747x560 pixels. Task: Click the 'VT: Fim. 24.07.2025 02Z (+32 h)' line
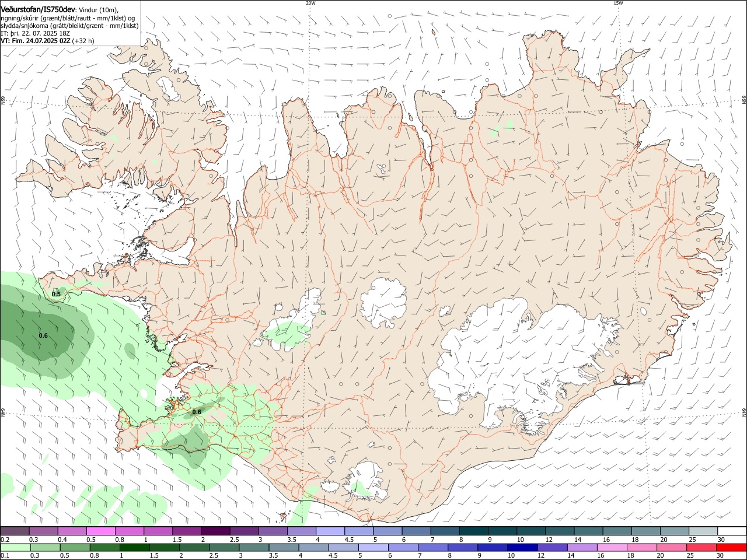pyautogui.click(x=47, y=41)
